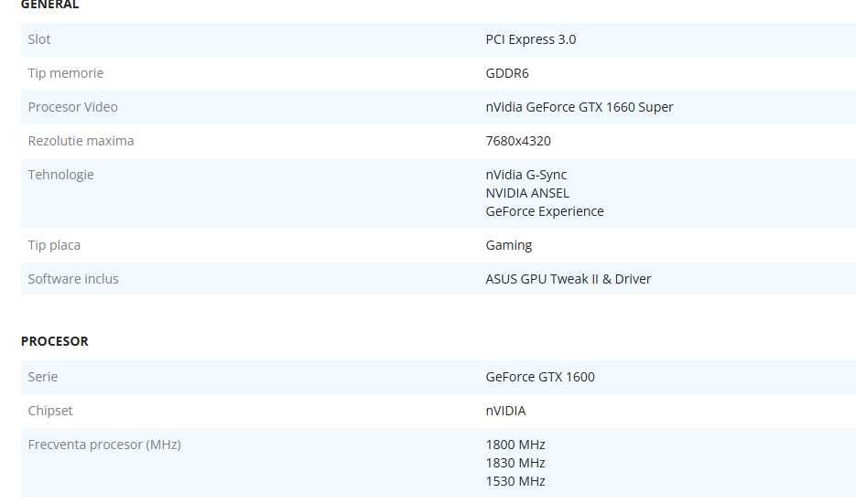Click the 'Tip memorie' label
The image size is (856, 504).
pos(66,73)
